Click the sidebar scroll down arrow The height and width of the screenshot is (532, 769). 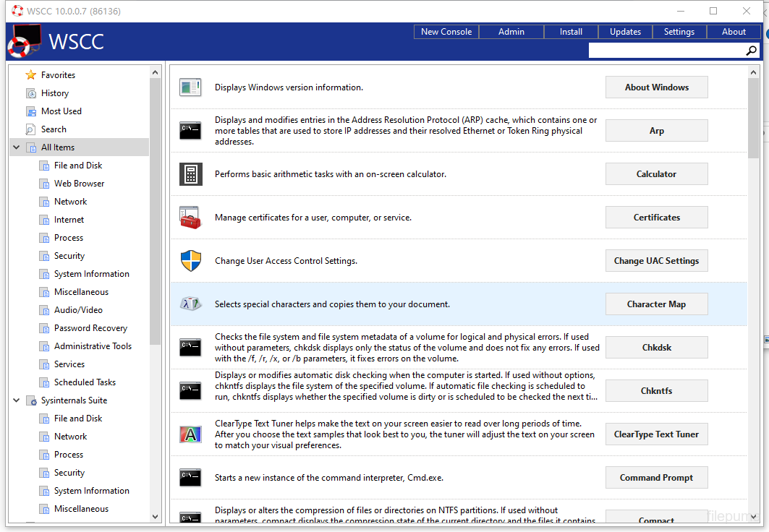pos(156,517)
